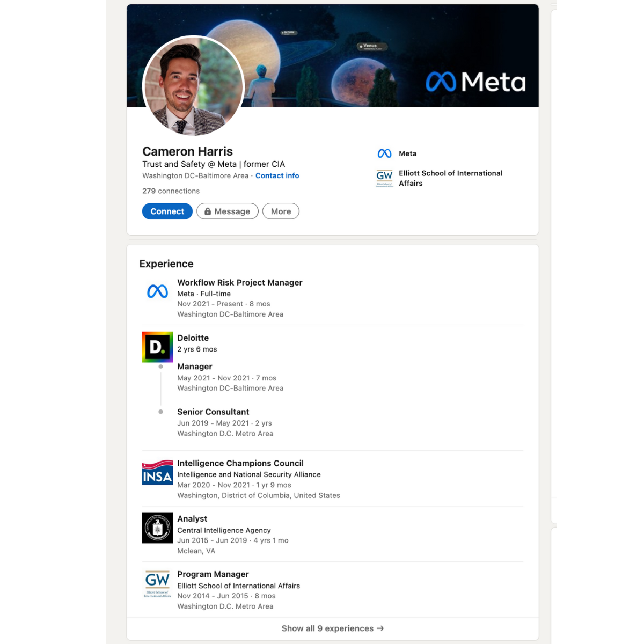Viewport: 644px width, 644px height.
Task: Open the Deloitte company logo
Action: (157, 347)
